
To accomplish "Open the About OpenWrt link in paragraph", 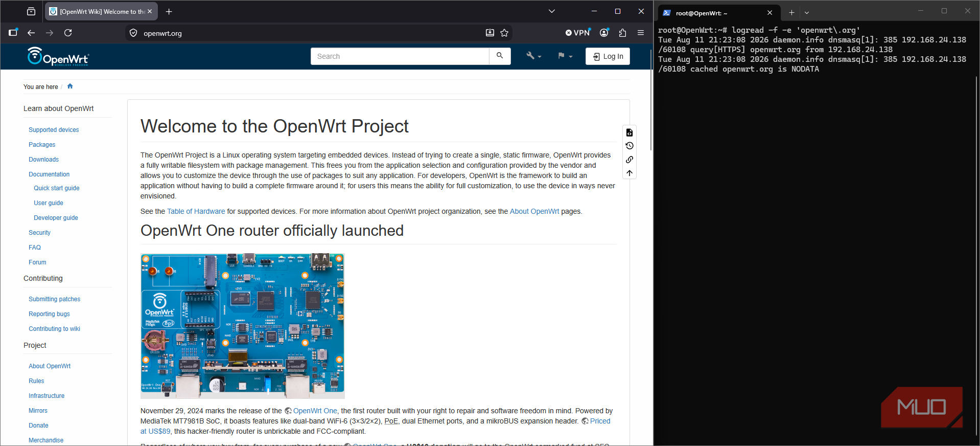I will tap(534, 211).
